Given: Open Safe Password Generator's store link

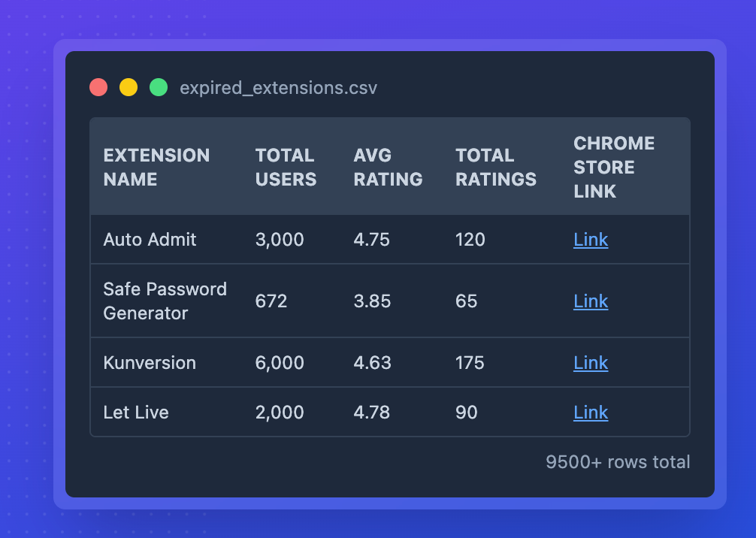Looking at the screenshot, I should coord(591,301).
